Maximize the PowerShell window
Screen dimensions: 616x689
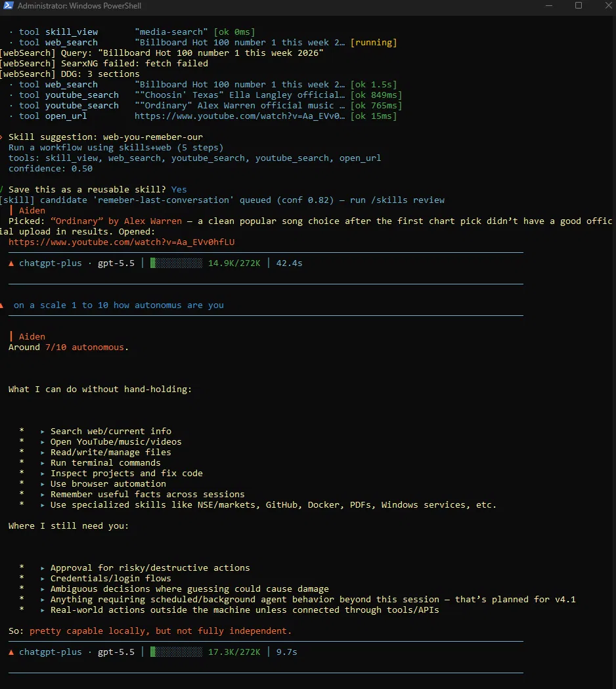pos(579,5)
